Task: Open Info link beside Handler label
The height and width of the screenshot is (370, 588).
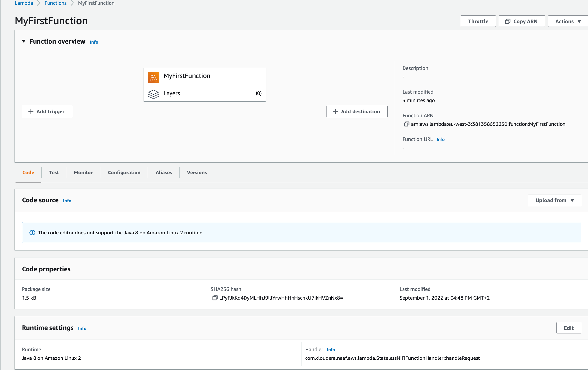Action: coord(331,350)
